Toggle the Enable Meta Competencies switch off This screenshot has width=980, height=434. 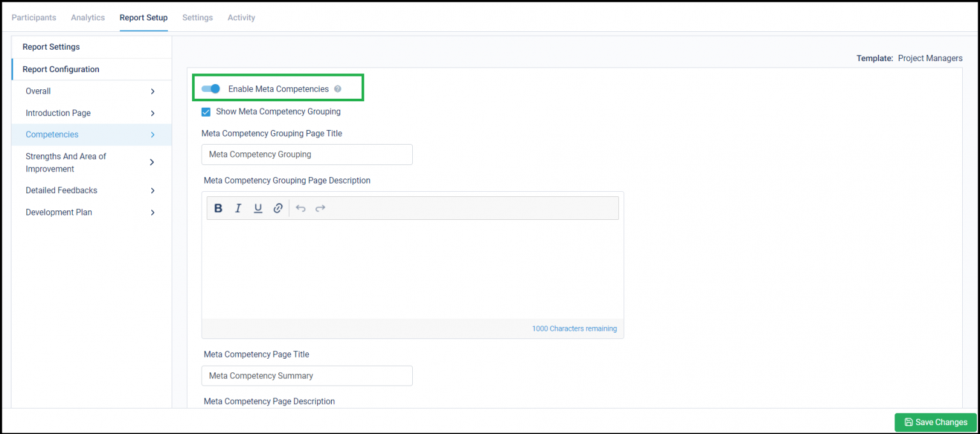[210, 89]
